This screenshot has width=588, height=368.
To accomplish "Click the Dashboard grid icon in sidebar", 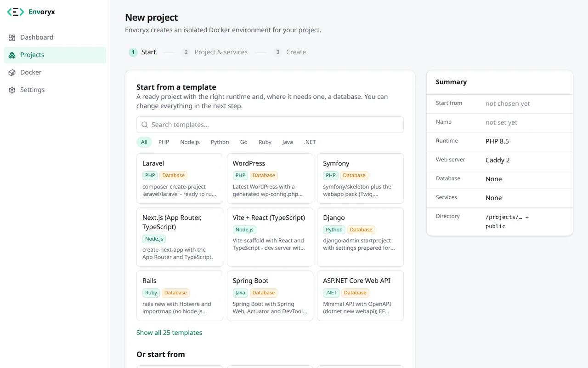I will tap(12, 38).
